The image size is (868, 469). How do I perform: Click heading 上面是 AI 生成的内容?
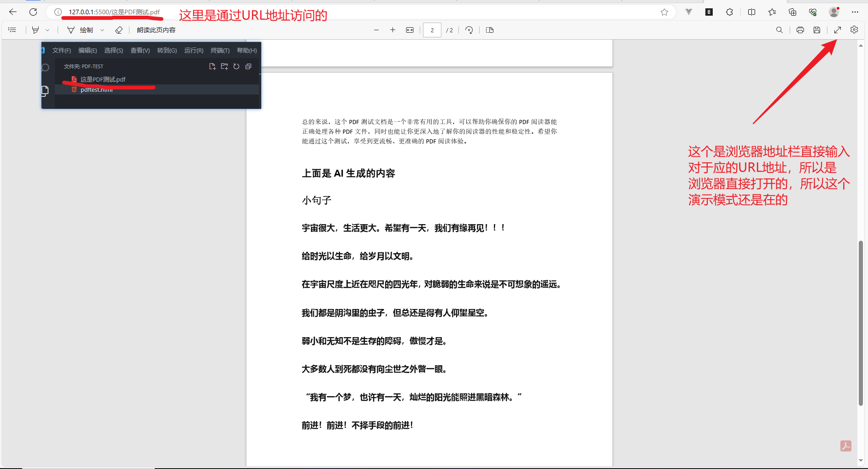[348, 173]
